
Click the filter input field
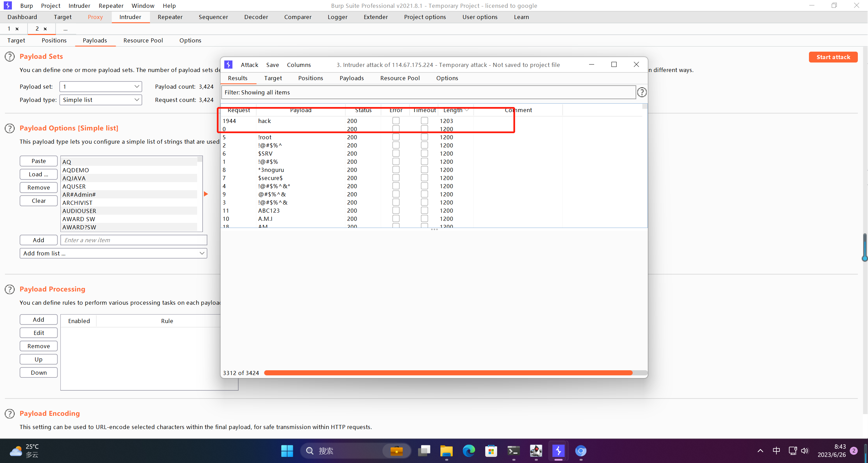(430, 92)
